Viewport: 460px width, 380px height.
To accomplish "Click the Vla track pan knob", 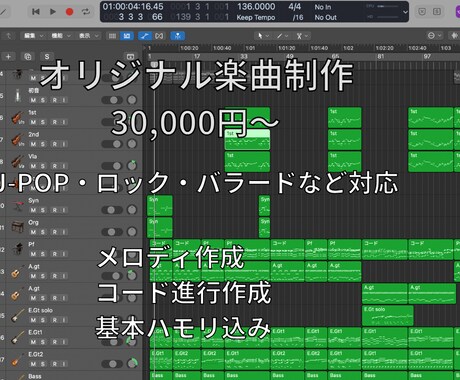I will coord(132,166).
